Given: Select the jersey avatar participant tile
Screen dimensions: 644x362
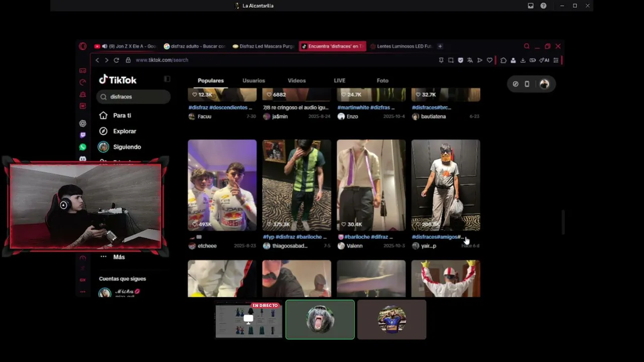Looking at the screenshot, I should pyautogui.click(x=391, y=320).
